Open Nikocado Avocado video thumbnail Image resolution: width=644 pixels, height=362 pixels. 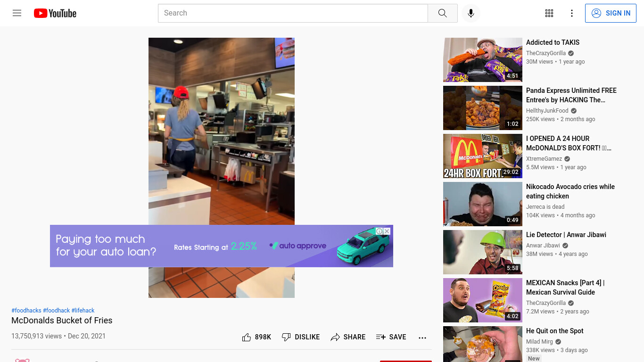point(483,204)
